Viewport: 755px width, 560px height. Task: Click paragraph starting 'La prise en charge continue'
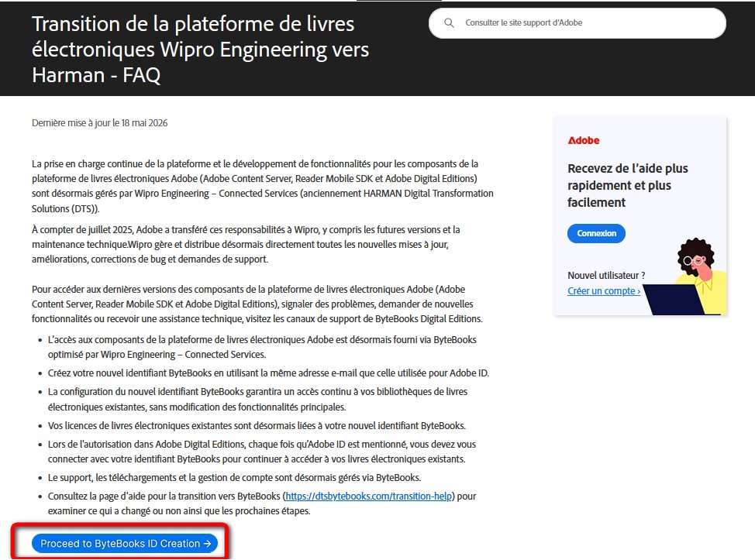(263, 186)
